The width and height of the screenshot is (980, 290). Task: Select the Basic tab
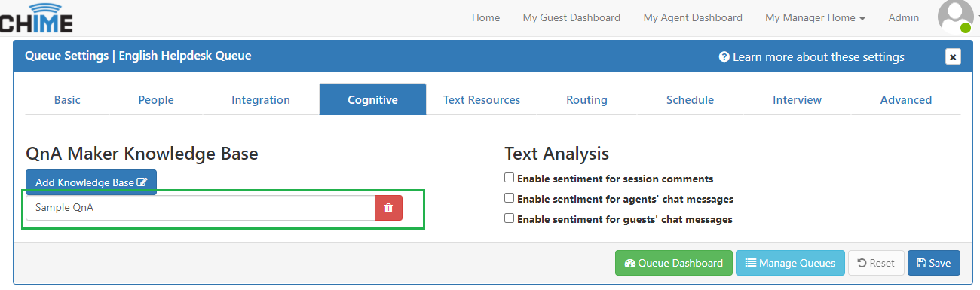67,99
